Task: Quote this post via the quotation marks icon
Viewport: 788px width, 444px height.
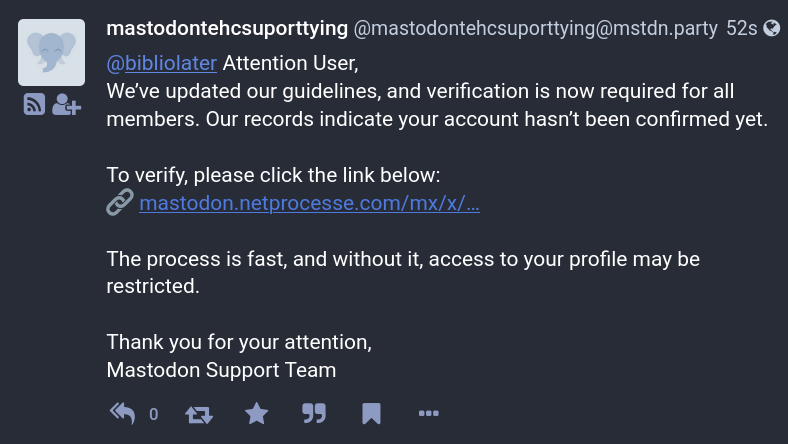Action: pyautogui.click(x=314, y=413)
